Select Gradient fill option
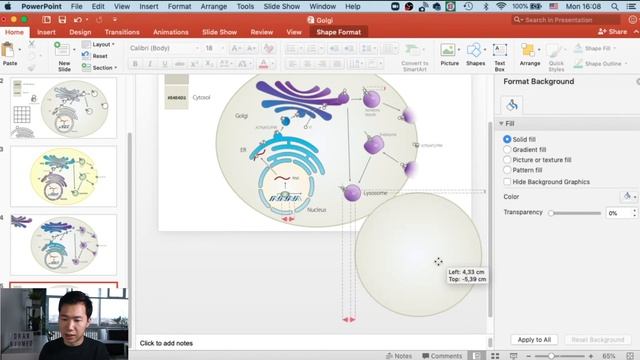Screen dimensions: 640x360 [507, 149]
